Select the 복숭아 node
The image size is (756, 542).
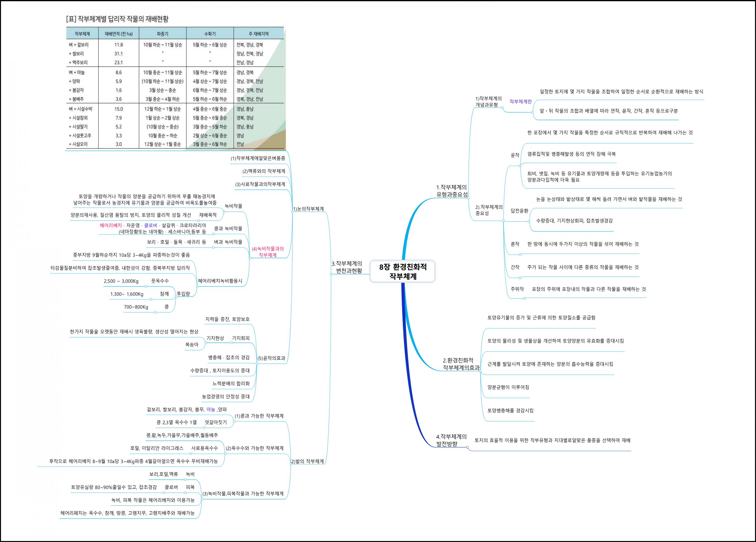(x=191, y=345)
